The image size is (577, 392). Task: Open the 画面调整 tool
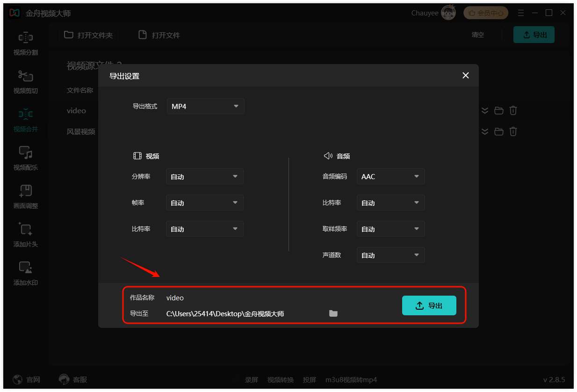pos(25,197)
